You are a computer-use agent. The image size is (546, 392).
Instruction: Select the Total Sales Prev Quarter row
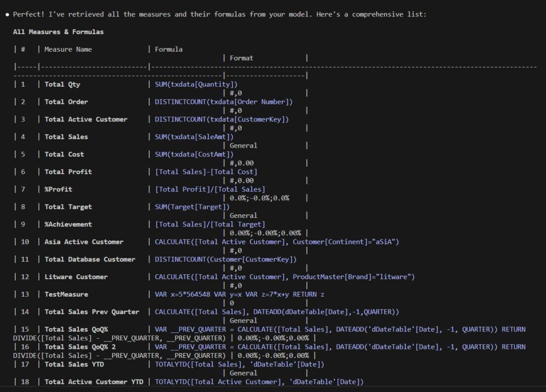coord(87,312)
